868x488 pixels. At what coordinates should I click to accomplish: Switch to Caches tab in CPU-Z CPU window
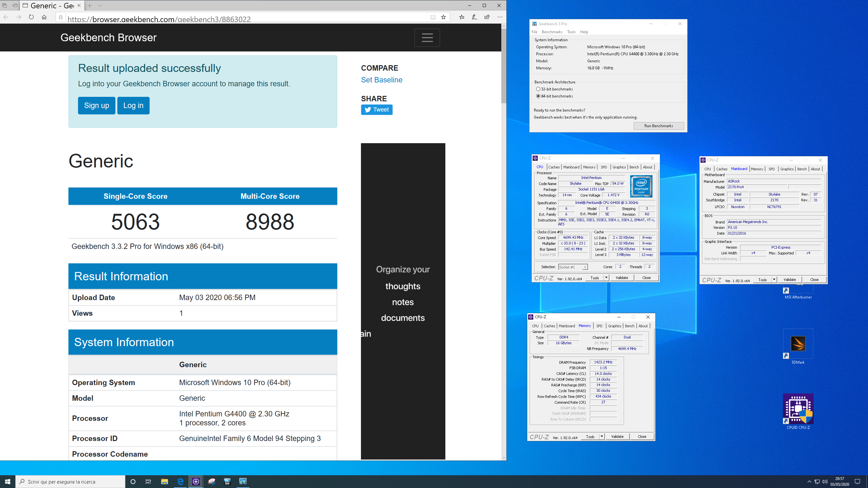coord(554,167)
